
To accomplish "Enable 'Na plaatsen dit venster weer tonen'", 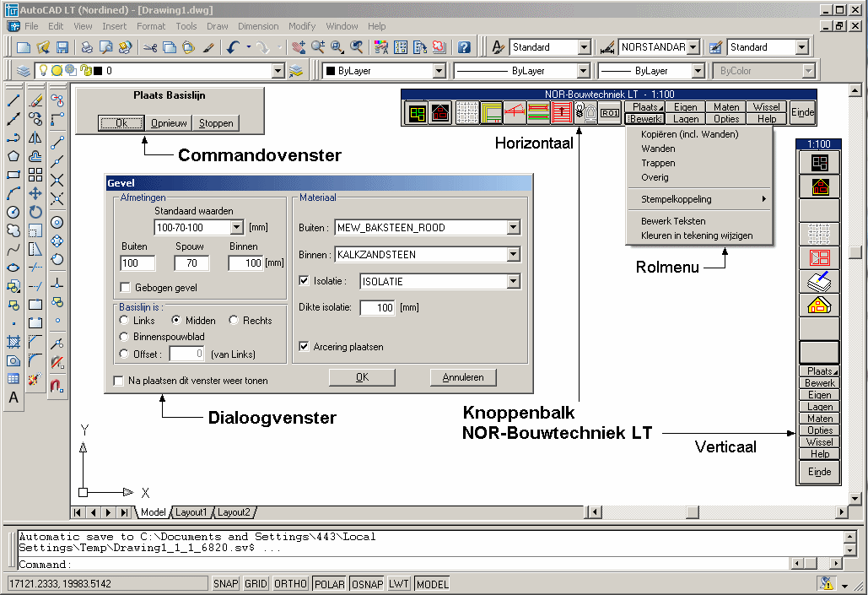I will click(118, 381).
